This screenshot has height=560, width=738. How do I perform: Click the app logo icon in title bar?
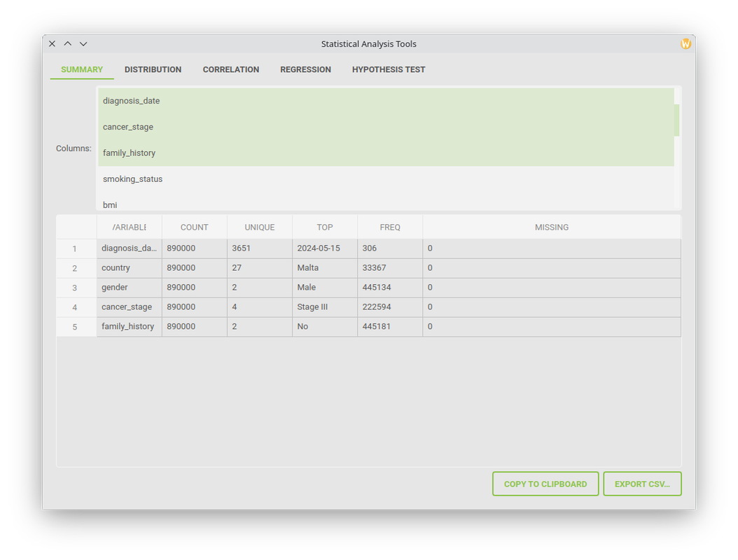coord(685,44)
